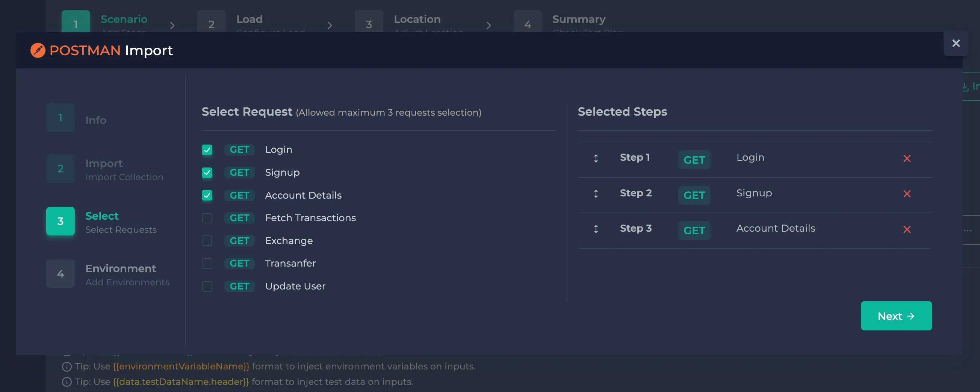Click the chevron after the Location step
Image resolution: width=980 pixels, height=392 pixels.
click(x=489, y=25)
